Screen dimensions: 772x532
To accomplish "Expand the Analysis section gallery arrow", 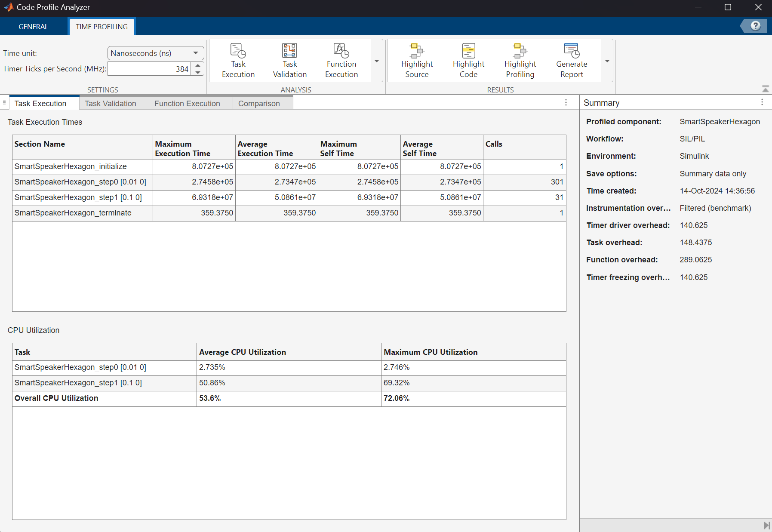I will pos(377,61).
